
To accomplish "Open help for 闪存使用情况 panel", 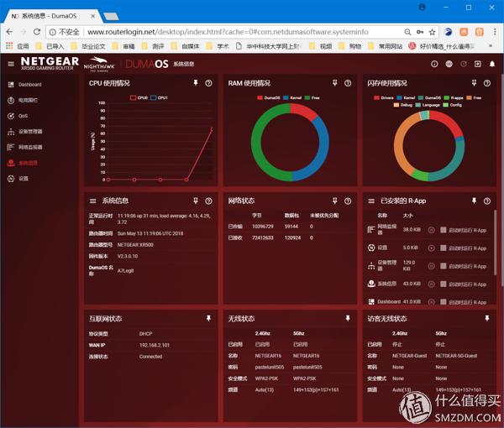I will [487, 83].
